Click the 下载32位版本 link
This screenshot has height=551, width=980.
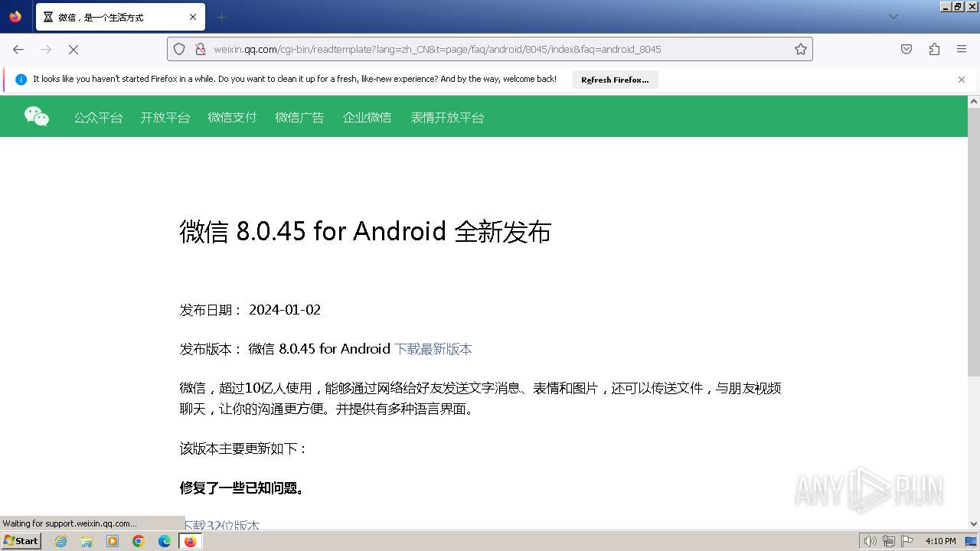click(x=220, y=525)
